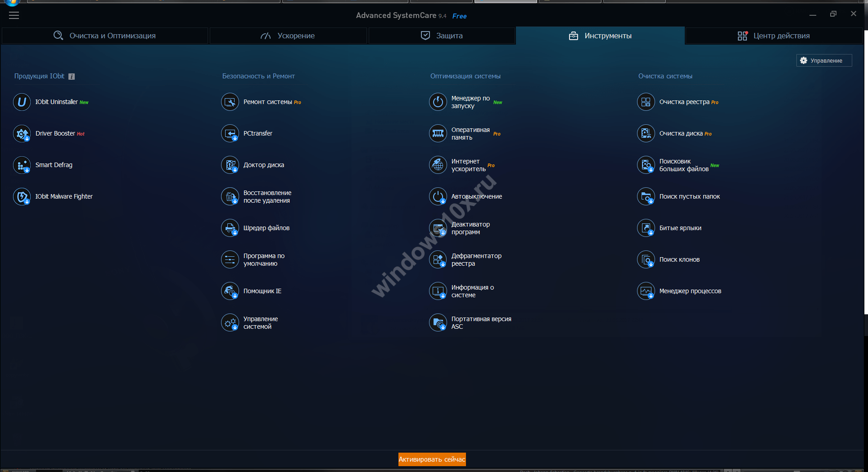Select the Инструменты tab

point(600,36)
